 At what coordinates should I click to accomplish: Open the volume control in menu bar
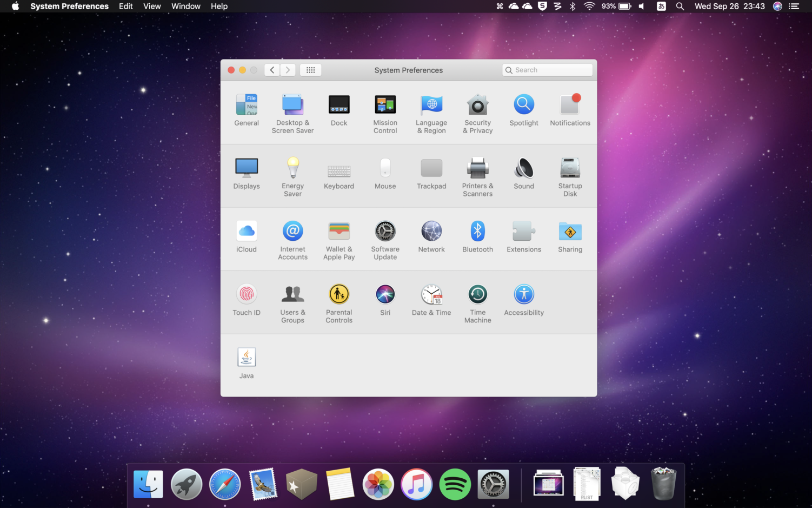(x=642, y=6)
